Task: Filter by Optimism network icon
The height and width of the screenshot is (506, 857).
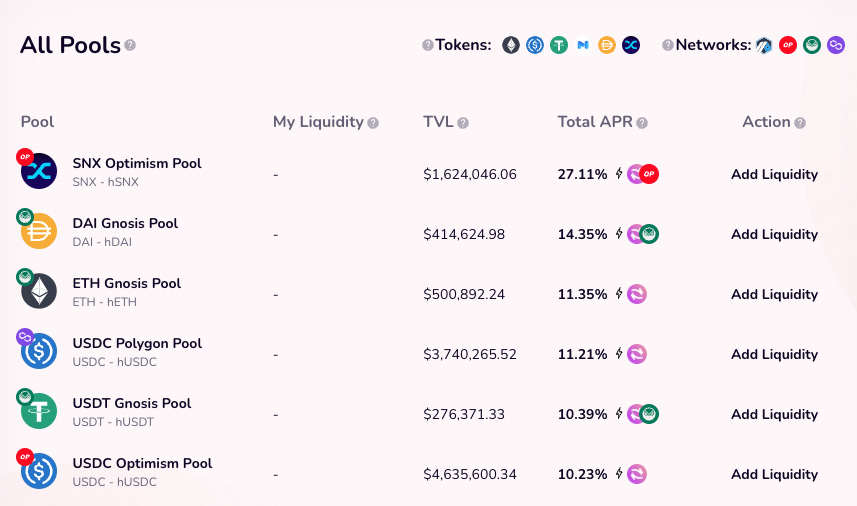Action: tap(788, 45)
